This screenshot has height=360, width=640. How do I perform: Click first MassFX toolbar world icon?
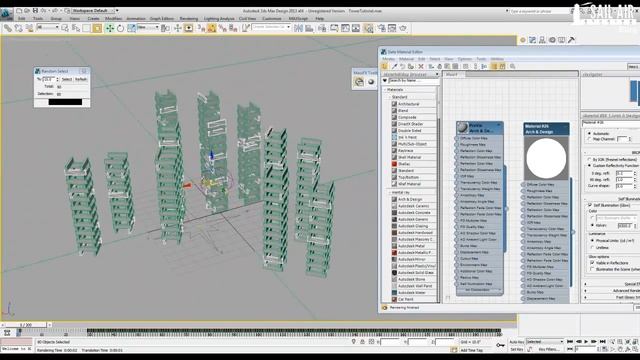(359, 82)
